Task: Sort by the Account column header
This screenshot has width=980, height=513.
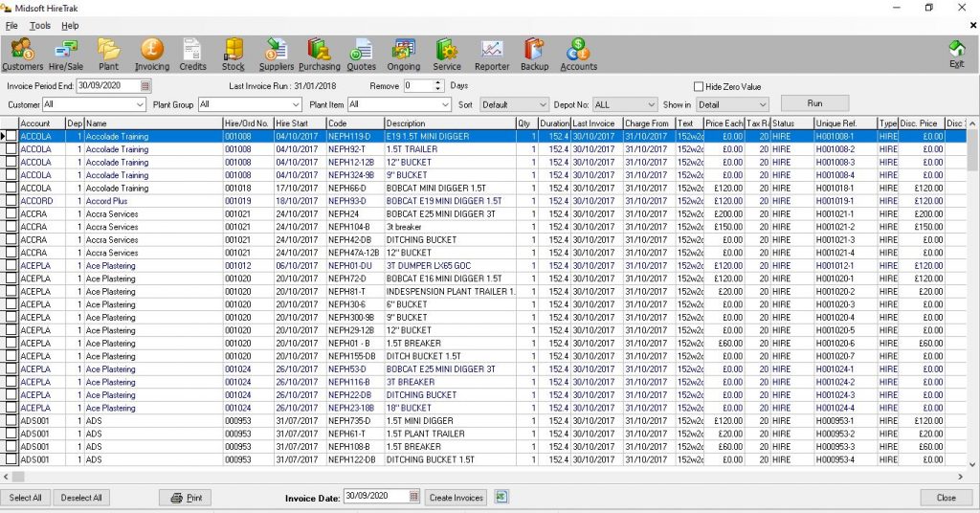Action: click(42, 123)
